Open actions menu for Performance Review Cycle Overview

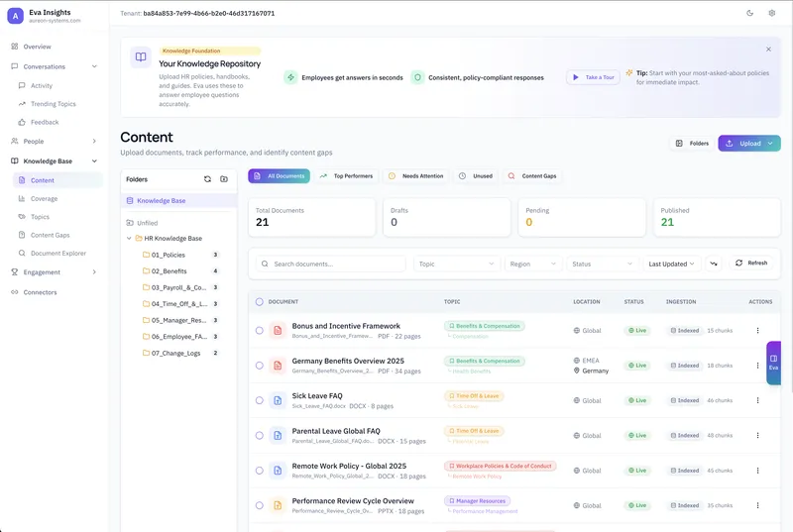757,505
